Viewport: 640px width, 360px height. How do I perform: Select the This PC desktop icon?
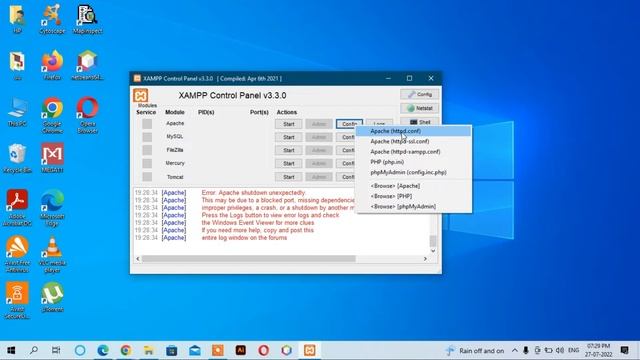tap(17, 112)
